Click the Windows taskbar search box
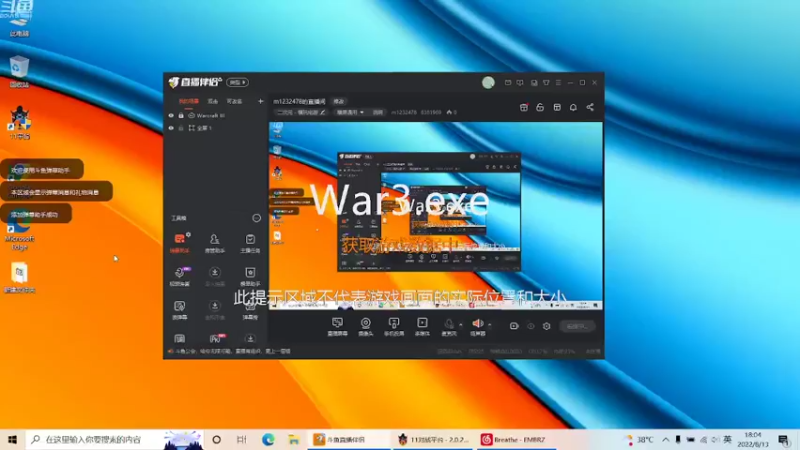The image size is (800, 450). (114, 439)
